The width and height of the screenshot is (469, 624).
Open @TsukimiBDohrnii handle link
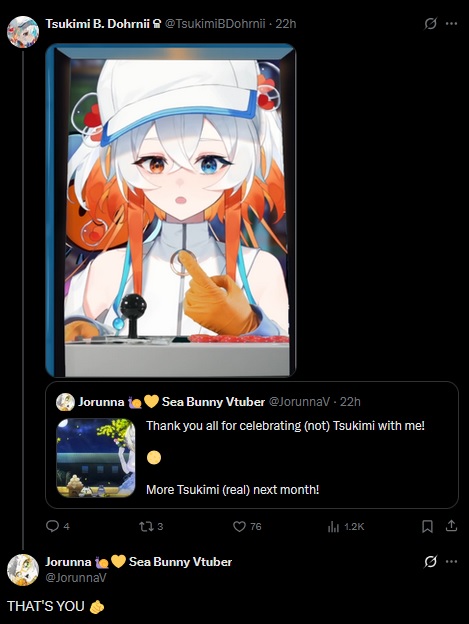[x=215, y=24]
